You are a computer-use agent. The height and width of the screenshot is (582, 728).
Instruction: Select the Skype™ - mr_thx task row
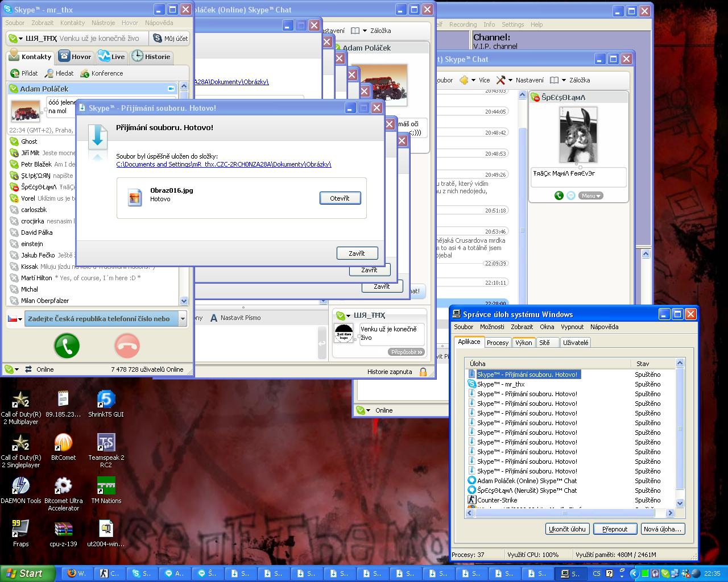click(571, 384)
